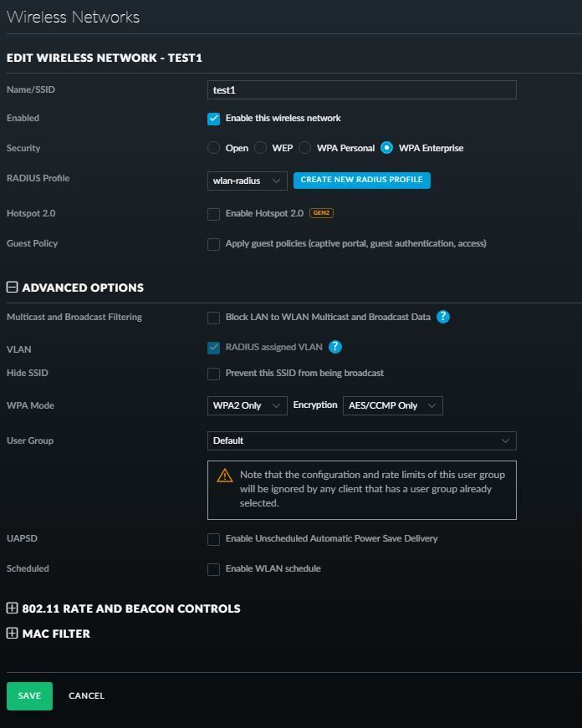Click the help icon next to RADIUS assigned VLAN
The height and width of the screenshot is (728, 582).
(x=335, y=347)
